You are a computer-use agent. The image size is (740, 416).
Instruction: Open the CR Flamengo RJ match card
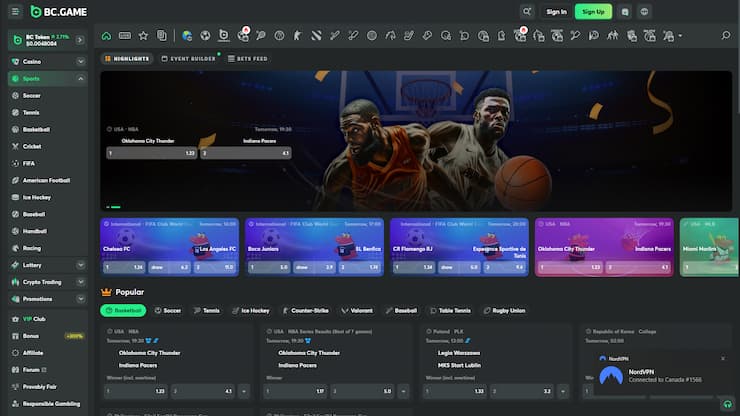(459, 247)
